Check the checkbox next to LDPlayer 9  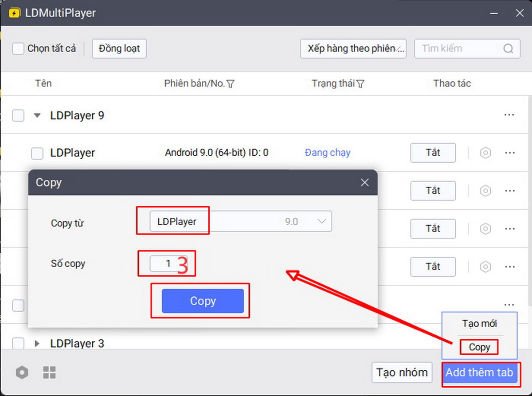pyautogui.click(x=18, y=115)
